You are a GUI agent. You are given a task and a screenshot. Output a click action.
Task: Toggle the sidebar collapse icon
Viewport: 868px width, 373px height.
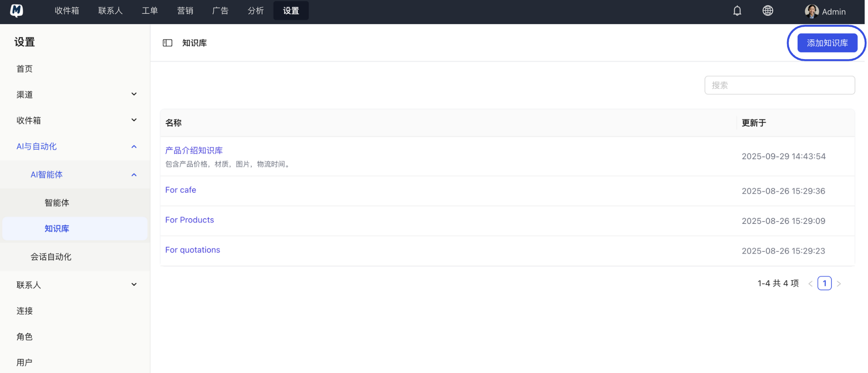click(167, 43)
